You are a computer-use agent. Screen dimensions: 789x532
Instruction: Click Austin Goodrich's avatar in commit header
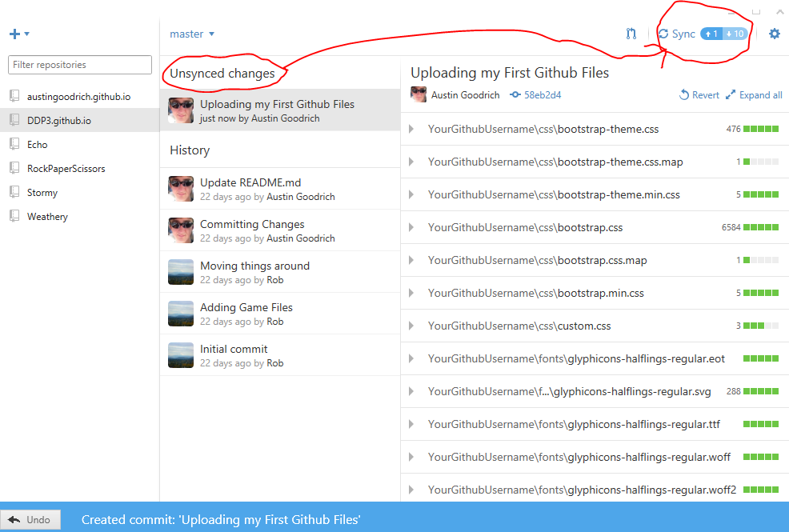419,94
